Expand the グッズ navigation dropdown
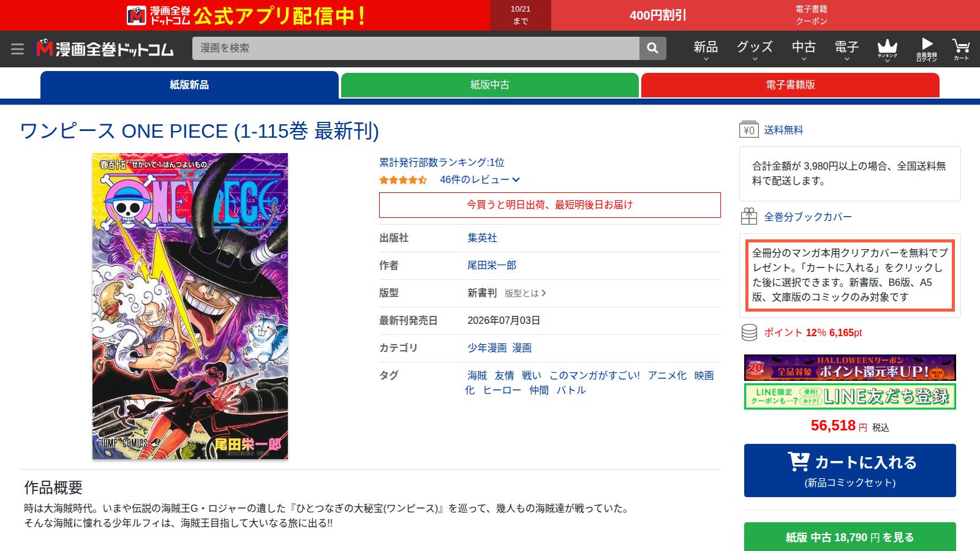 click(755, 49)
